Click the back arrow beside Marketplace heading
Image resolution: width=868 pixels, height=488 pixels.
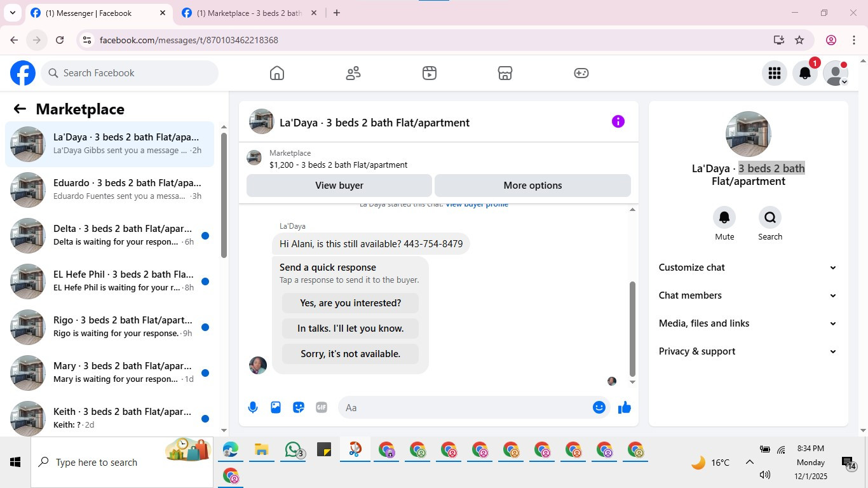(20, 109)
